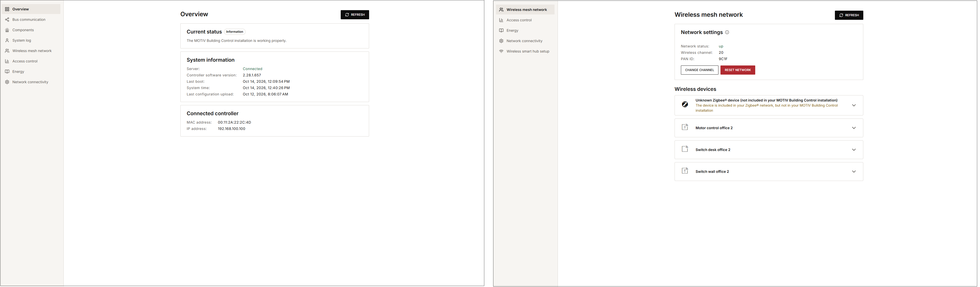Image resolution: width=980 pixels, height=287 pixels.
Task: Click the Change Channel button
Action: pos(699,70)
